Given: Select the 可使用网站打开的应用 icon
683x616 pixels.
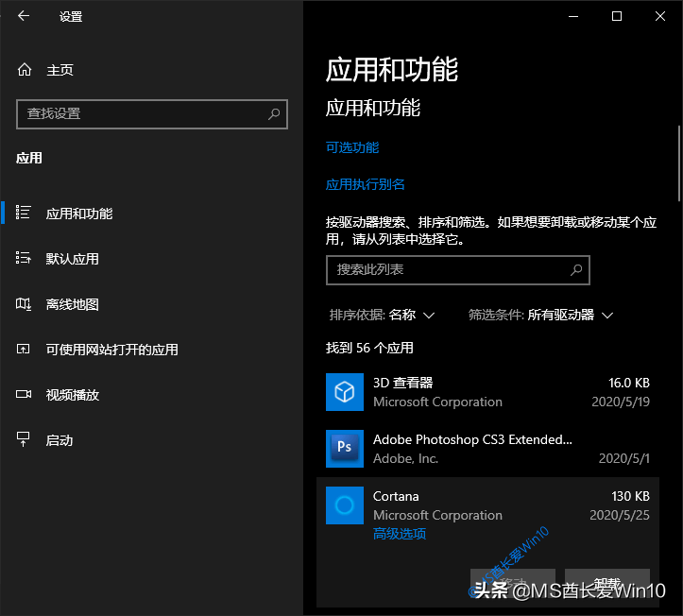Looking at the screenshot, I should (23, 349).
